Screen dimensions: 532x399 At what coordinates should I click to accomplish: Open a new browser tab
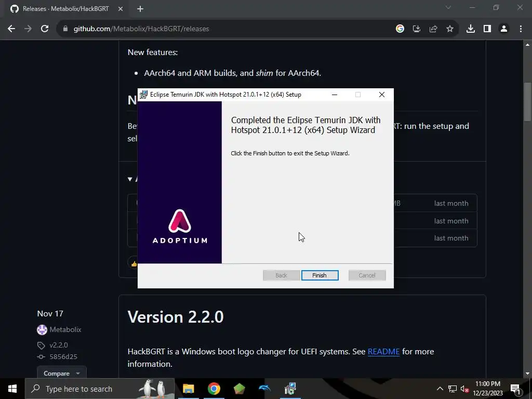pos(140,9)
